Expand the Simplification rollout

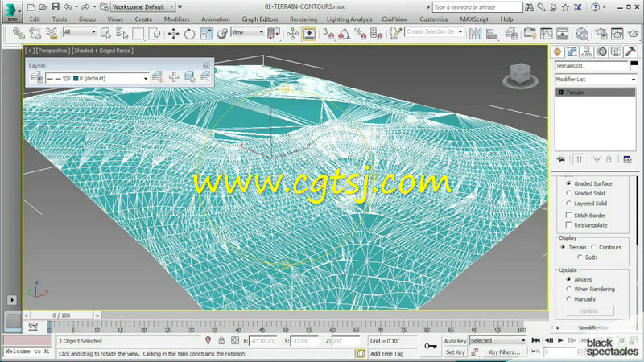(593, 327)
